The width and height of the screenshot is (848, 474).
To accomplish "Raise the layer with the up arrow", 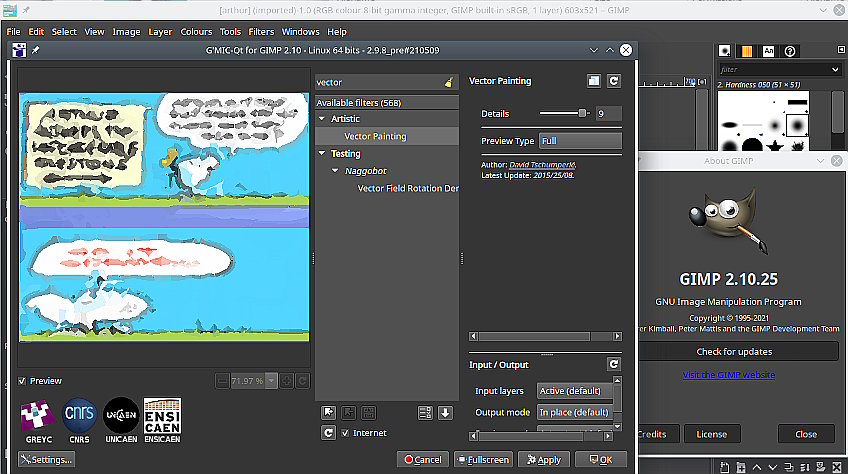I will 757,467.
